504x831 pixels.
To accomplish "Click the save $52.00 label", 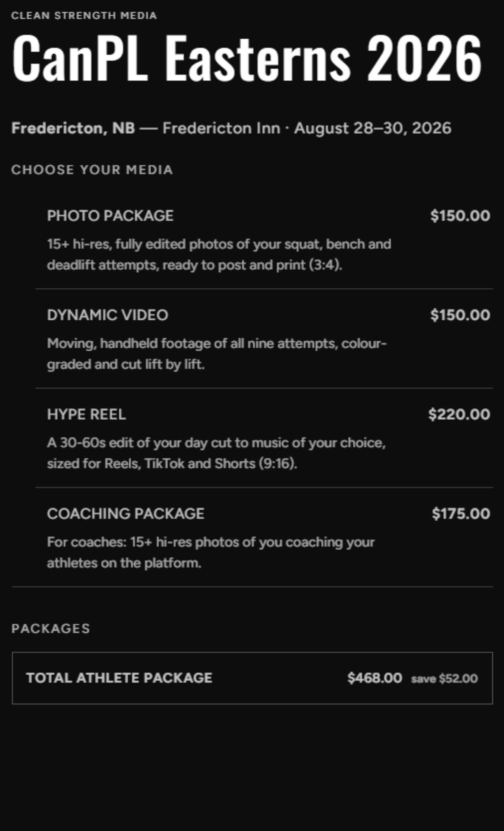I will 444,679.
